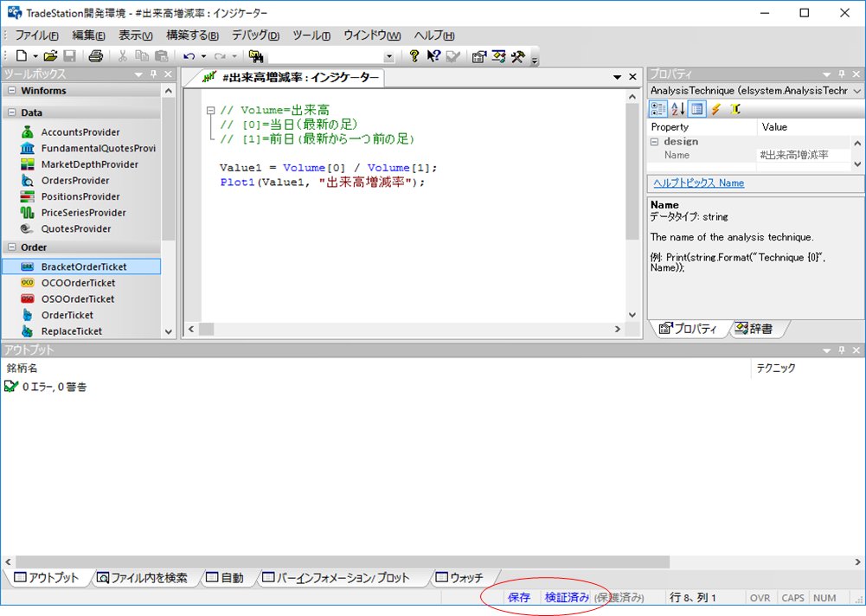The image size is (866, 616).
Task: Click the Find binoculars icon
Action: coord(256,55)
